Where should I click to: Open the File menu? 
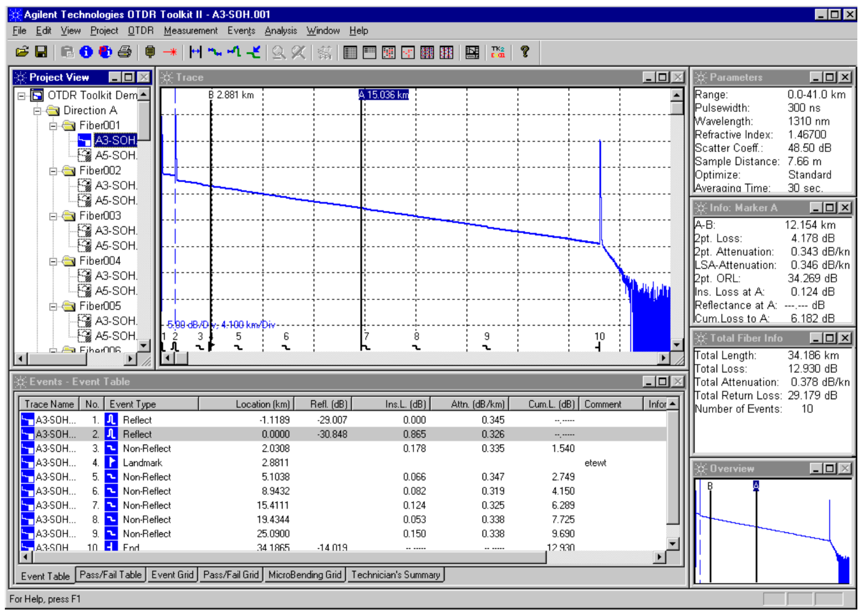tap(19, 31)
